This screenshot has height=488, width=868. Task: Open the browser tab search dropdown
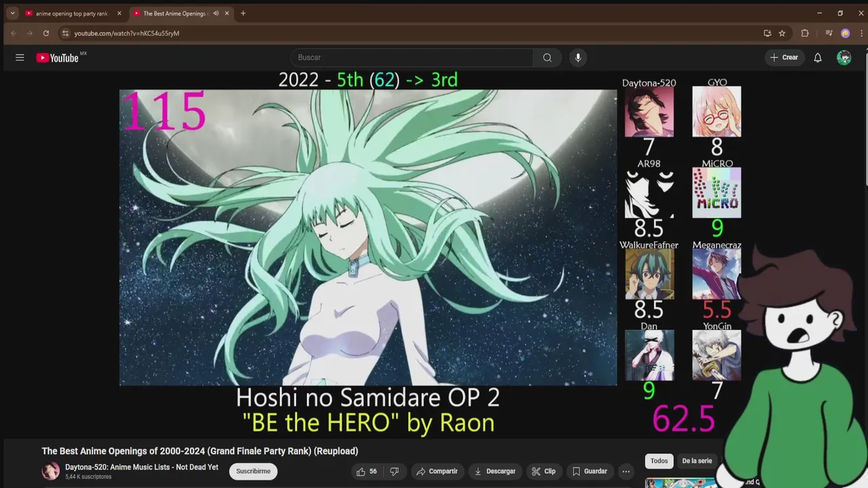point(12,13)
